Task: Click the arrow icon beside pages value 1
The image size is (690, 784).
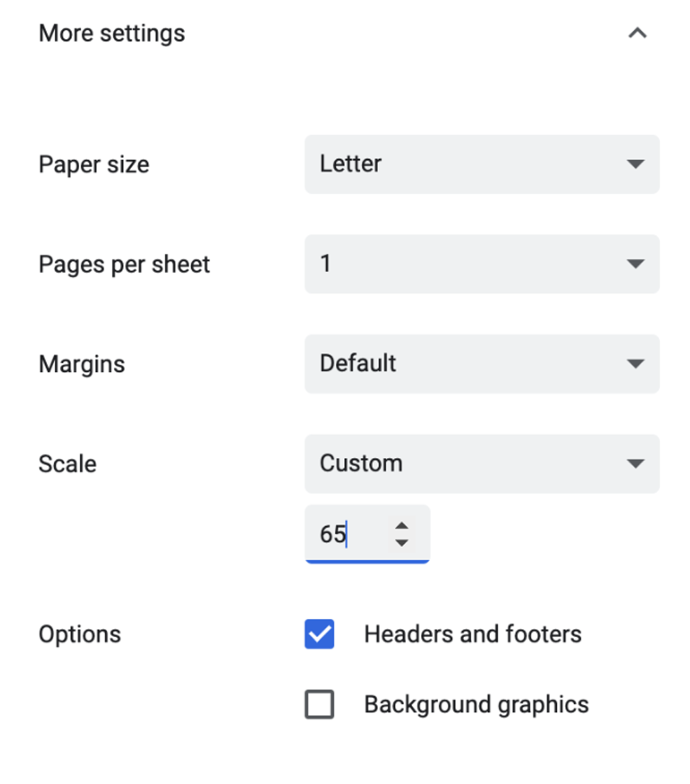Action: coord(635,264)
